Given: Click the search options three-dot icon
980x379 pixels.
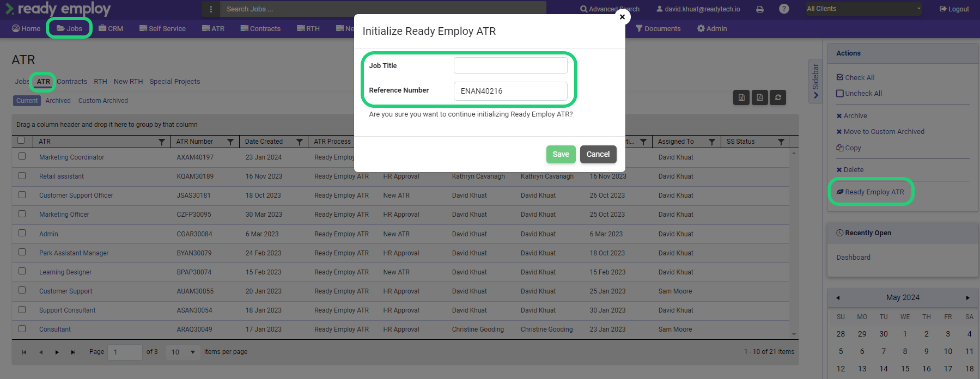Looking at the screenshot, I should (x=211, y=9).
